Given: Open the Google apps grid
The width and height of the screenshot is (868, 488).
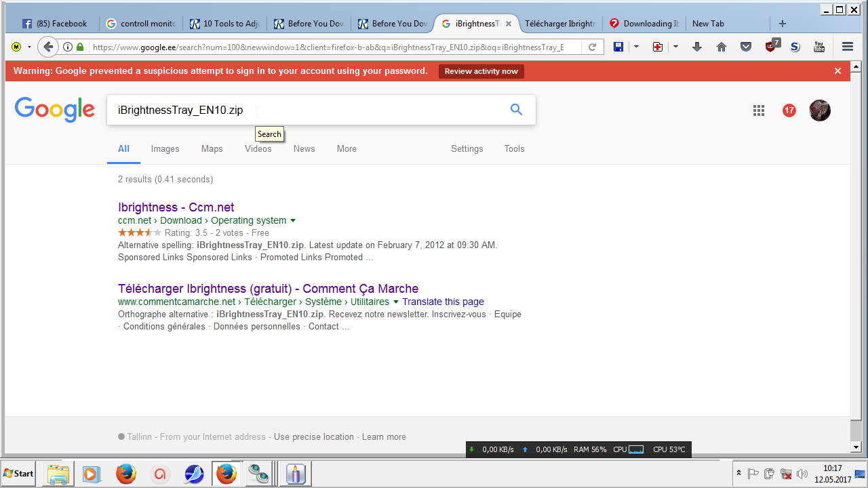Looking at the screenshot, I should [x=759, y=110].
